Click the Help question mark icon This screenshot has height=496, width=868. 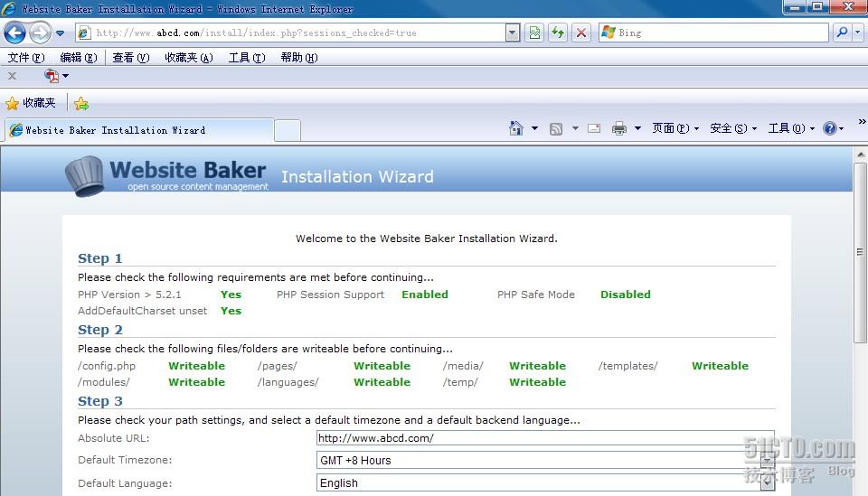(x=830, y=128)
